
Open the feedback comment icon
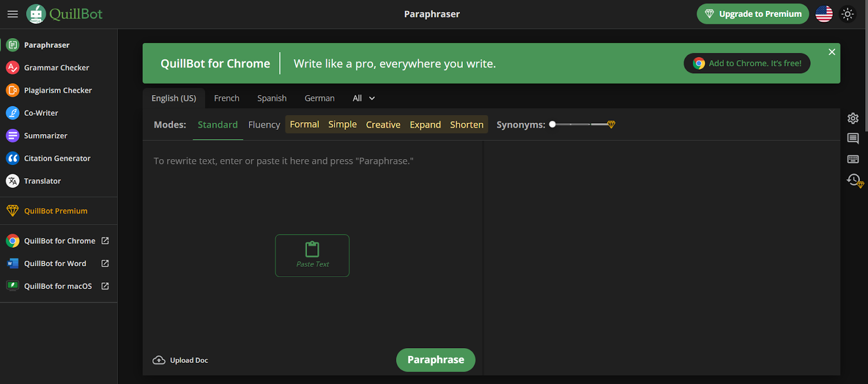coord(853,139)
